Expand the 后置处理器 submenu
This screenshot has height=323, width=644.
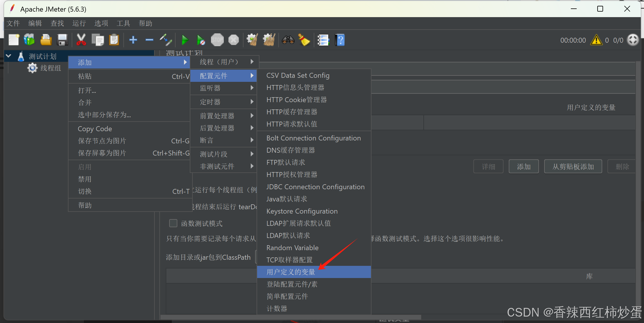(x=223, y=128)
